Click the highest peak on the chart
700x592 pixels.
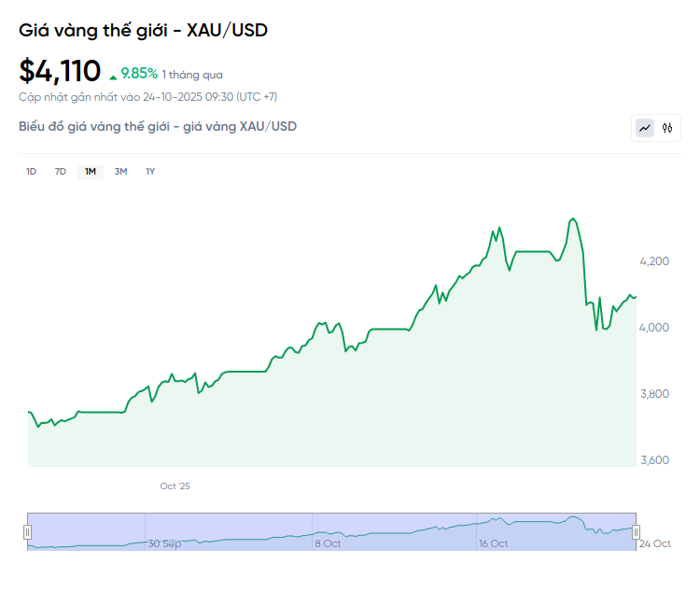coord(572,218)
